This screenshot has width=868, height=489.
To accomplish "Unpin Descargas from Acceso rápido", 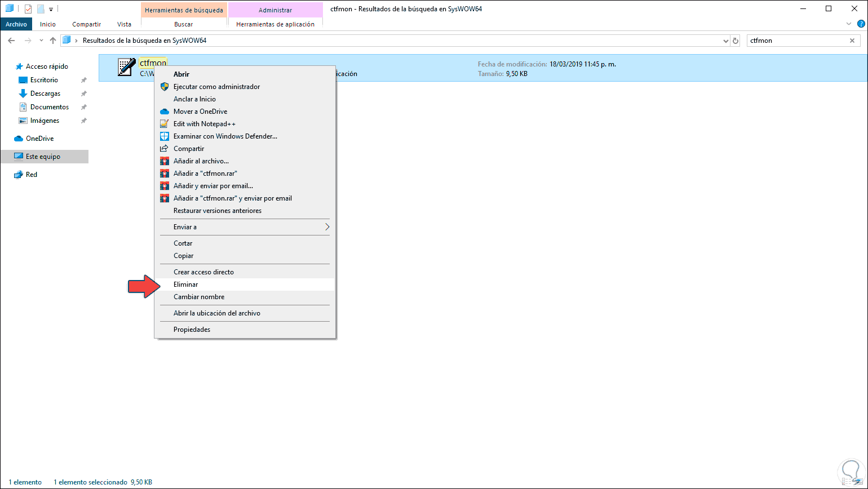I will click(83, 93).
